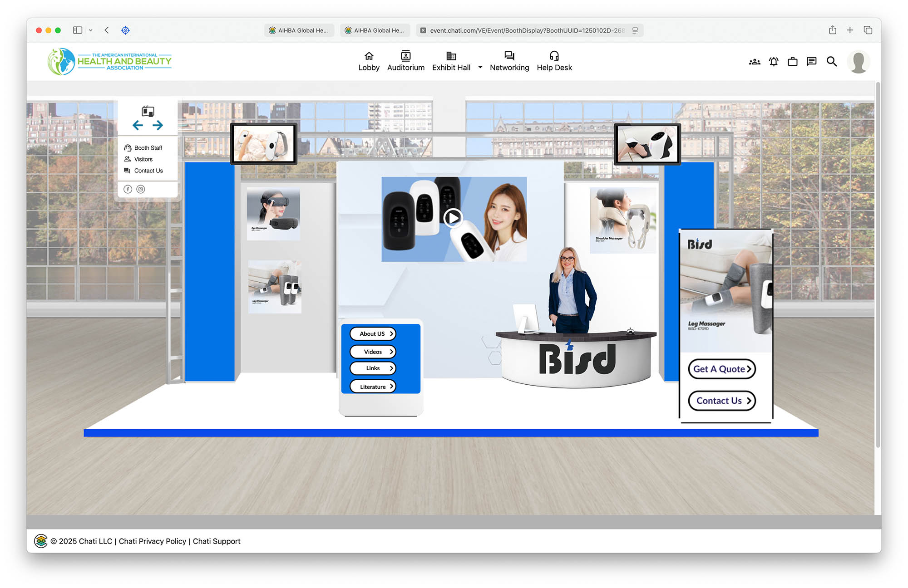Click the Get A Quote button

pos(721,369)
